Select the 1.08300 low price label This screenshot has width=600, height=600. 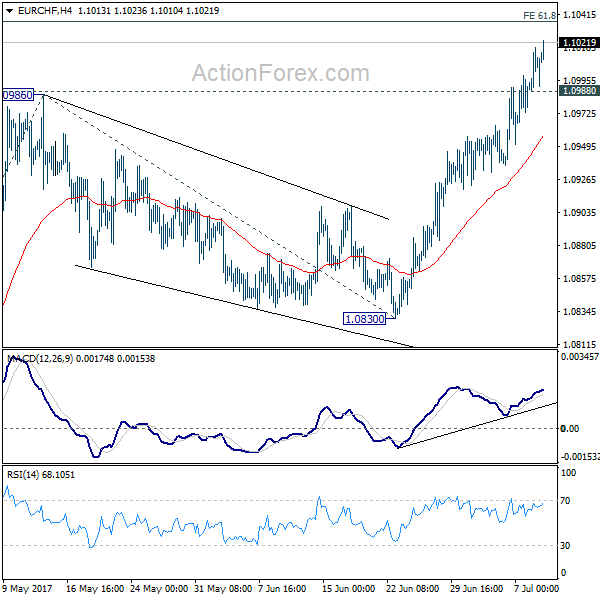click(x=364, y=318)
